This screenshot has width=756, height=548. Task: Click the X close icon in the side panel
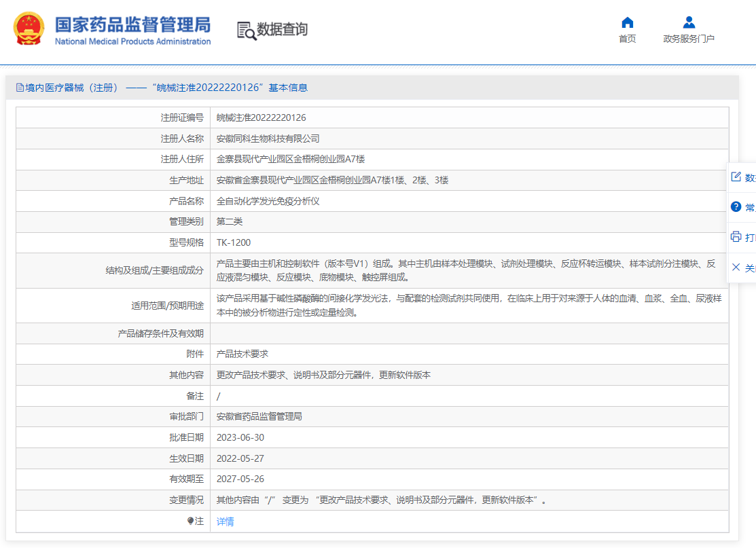(736, 267)
